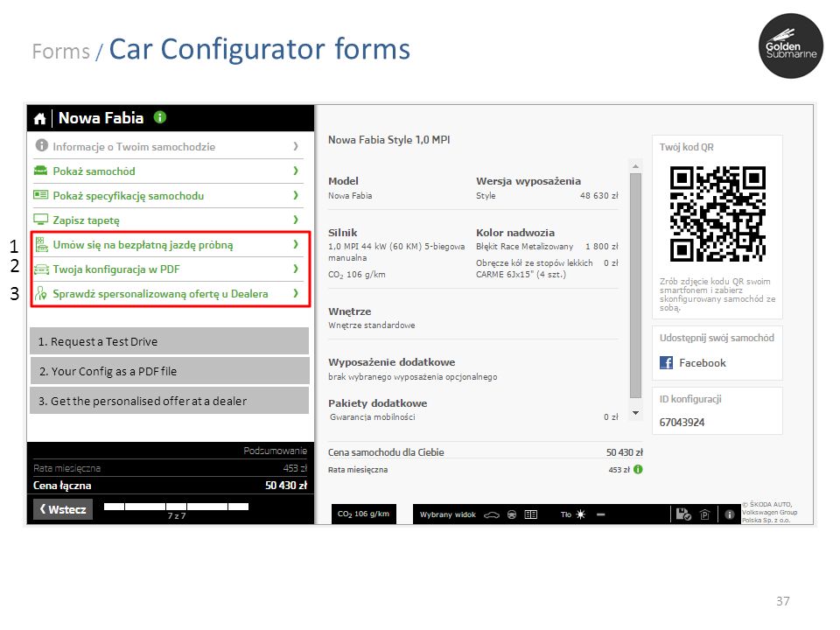Viewport: 840px width, 630px height.
Task: Click the scrollbar down arrow in the summary
Action: click(635, 412)
